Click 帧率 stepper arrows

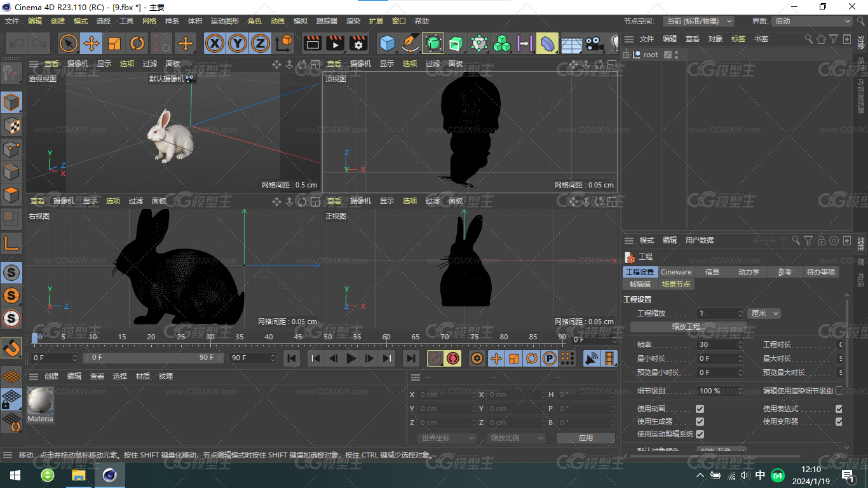tap(740, 344)
